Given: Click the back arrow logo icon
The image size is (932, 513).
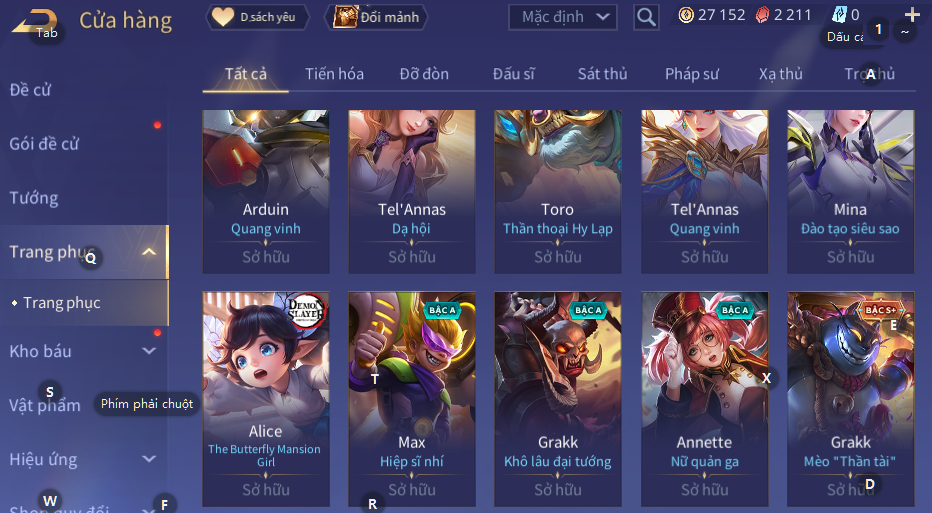Looking at the screenshot, I should pyautogui.click(x=36, y=21).
